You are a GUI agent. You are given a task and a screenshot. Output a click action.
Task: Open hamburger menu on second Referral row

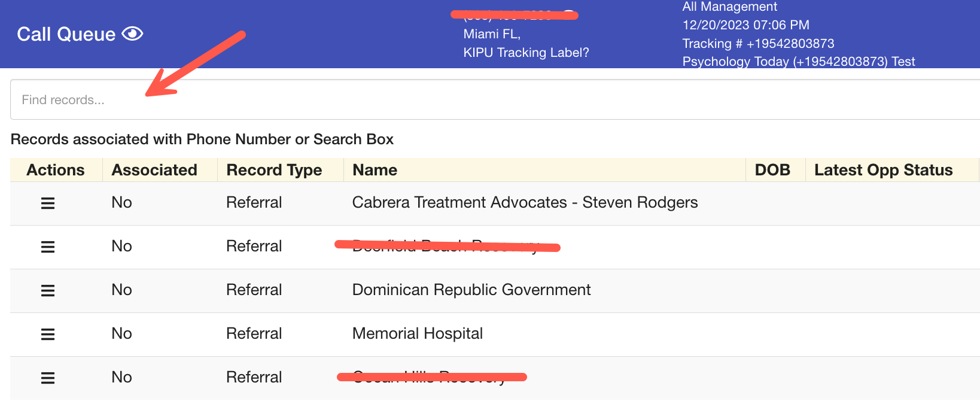(x=48, y=247)
